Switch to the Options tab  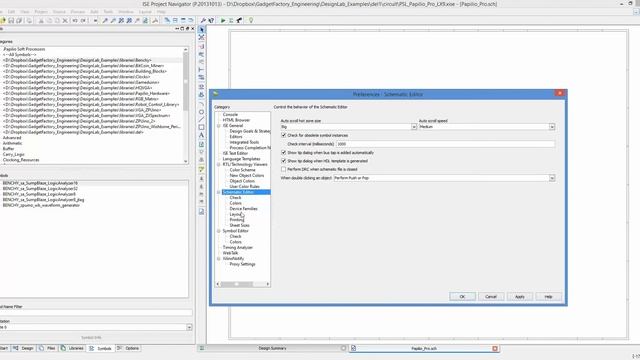pos(128,349)
